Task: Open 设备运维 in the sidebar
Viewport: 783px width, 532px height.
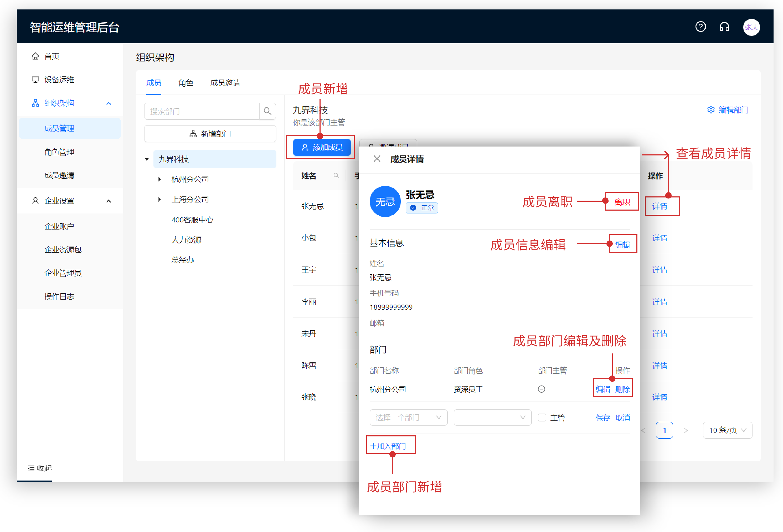Action: point(70,80)
